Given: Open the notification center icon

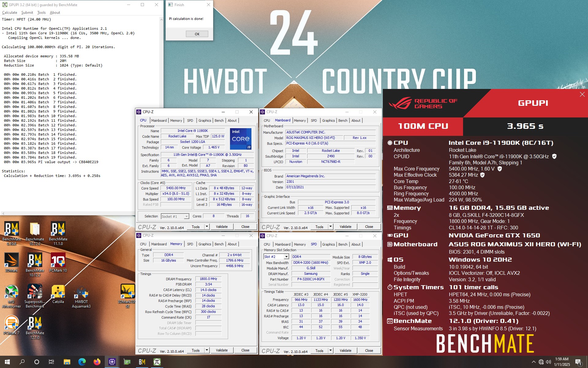Looking at the screenshot, I should 578,362.
